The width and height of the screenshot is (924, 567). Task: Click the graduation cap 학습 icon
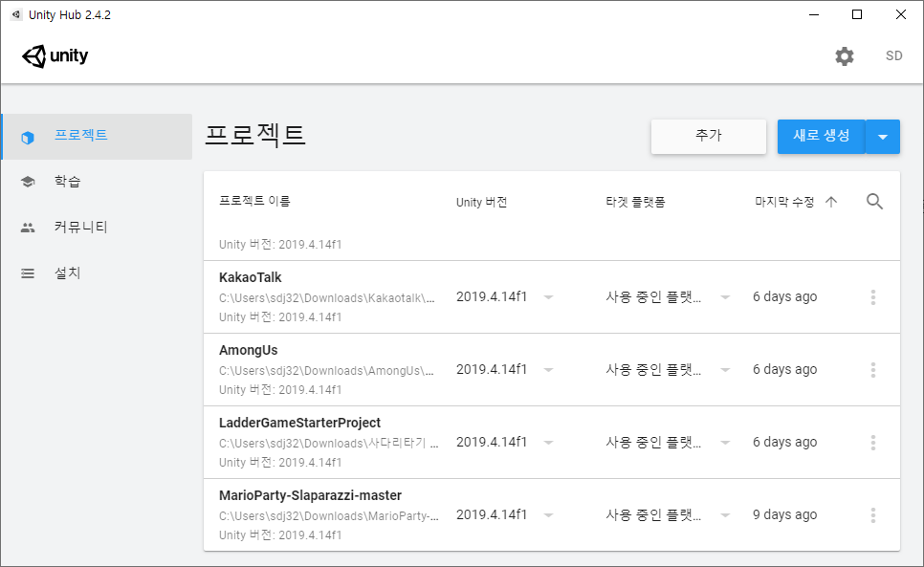(x=28, y=182)
